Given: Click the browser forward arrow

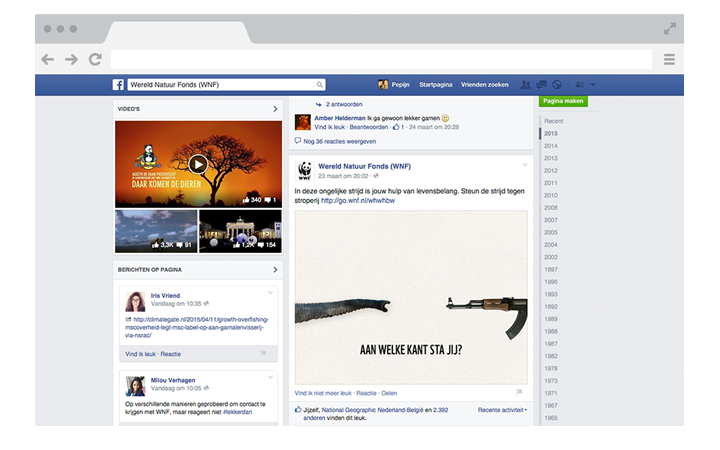Looking at the screenshot, I should (71, 59).
